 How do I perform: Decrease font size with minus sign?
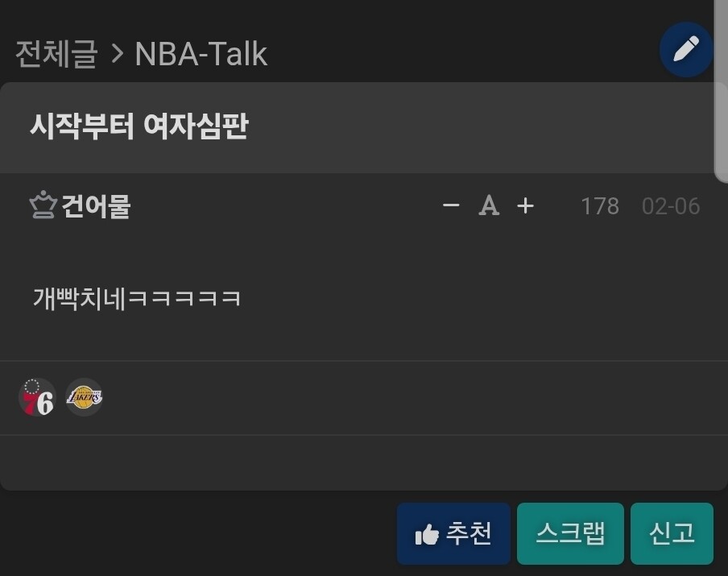tap(451, 205)
